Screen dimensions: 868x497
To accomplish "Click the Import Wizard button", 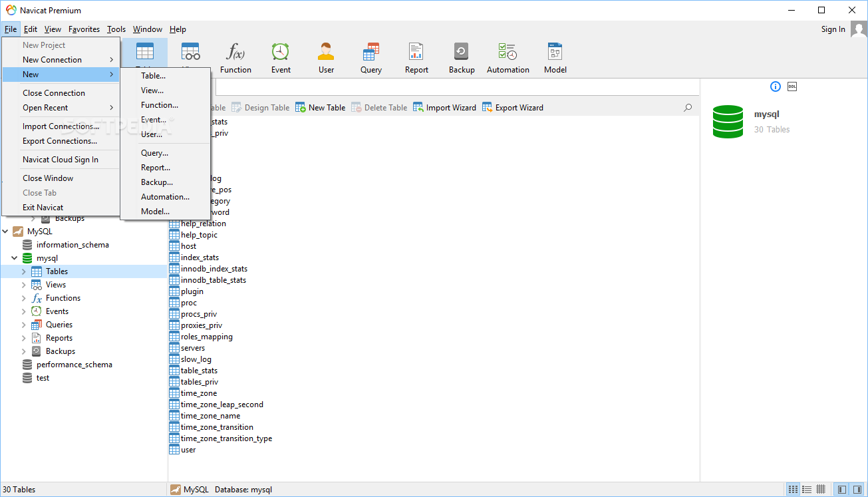I will point(444,107).
